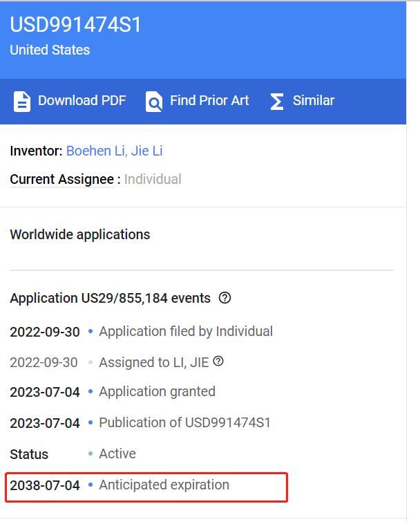The image size is (420, 524).
Task: Click the Individual assignee text
Action: click(153, 180)
